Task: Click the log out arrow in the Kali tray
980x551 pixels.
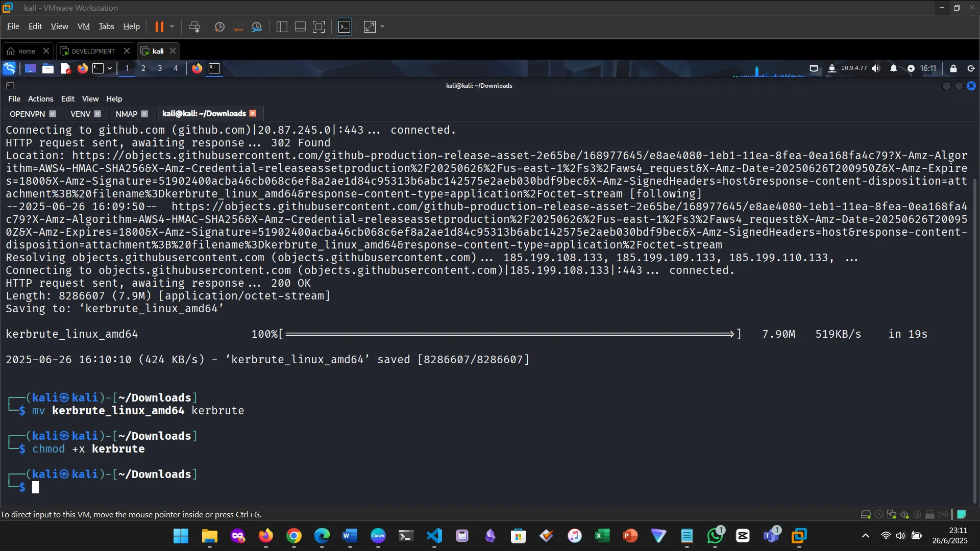Action: coord(970,68)
